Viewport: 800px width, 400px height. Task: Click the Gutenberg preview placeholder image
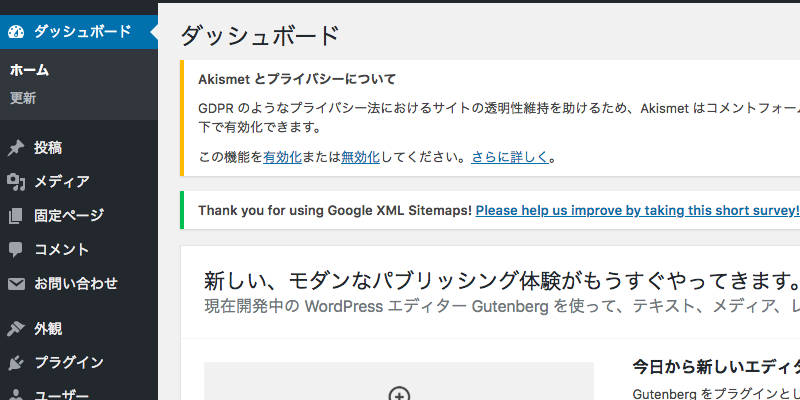399,381
